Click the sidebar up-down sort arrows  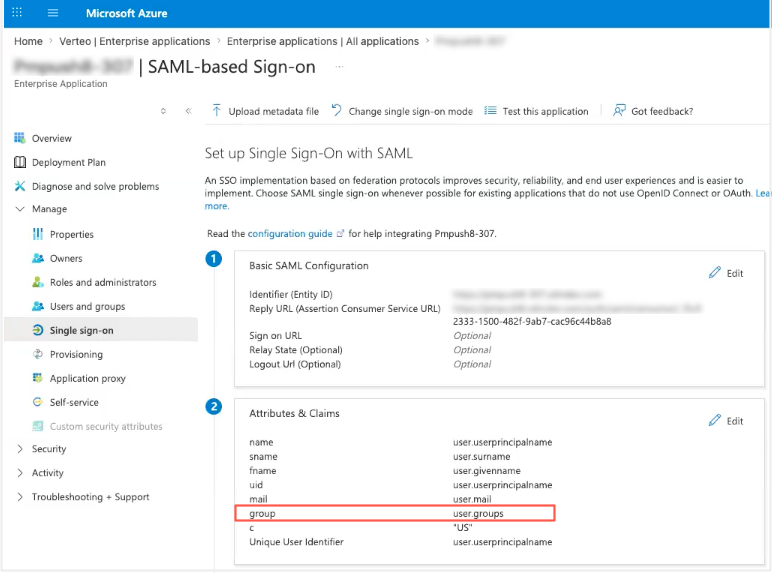[x=163, y=111]
